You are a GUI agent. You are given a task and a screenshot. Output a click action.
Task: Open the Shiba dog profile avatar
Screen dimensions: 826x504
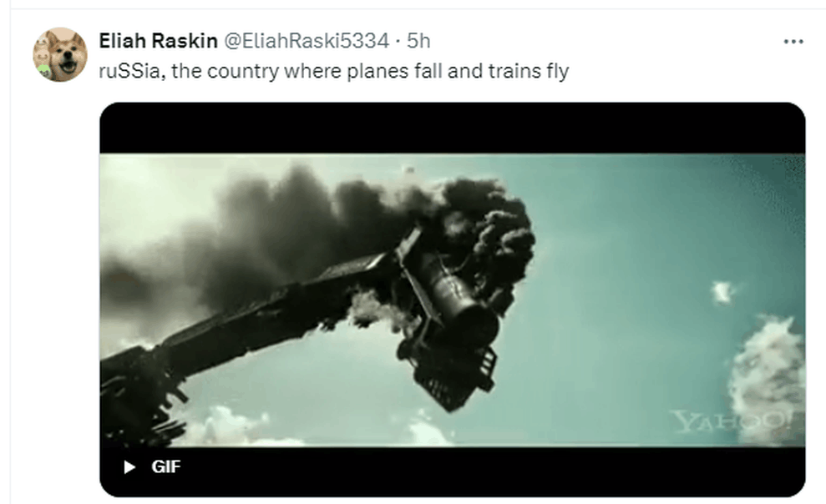(x=60, y=55)
